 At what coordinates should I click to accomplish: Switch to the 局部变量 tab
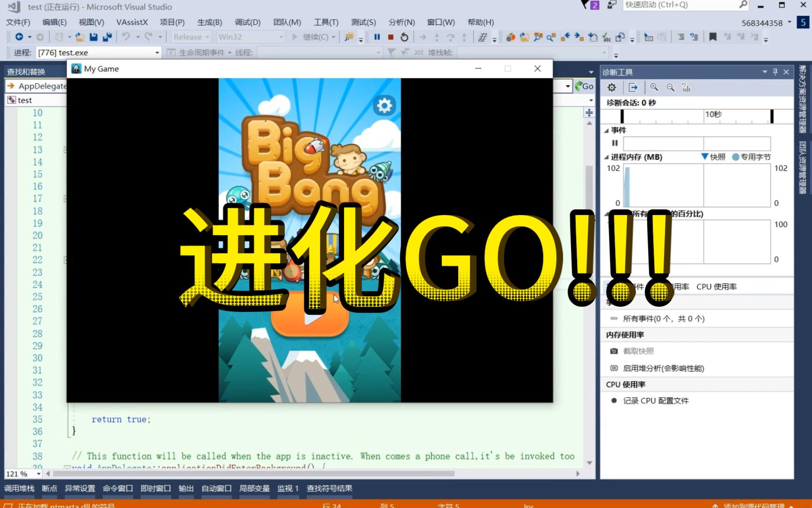(255, 488)
